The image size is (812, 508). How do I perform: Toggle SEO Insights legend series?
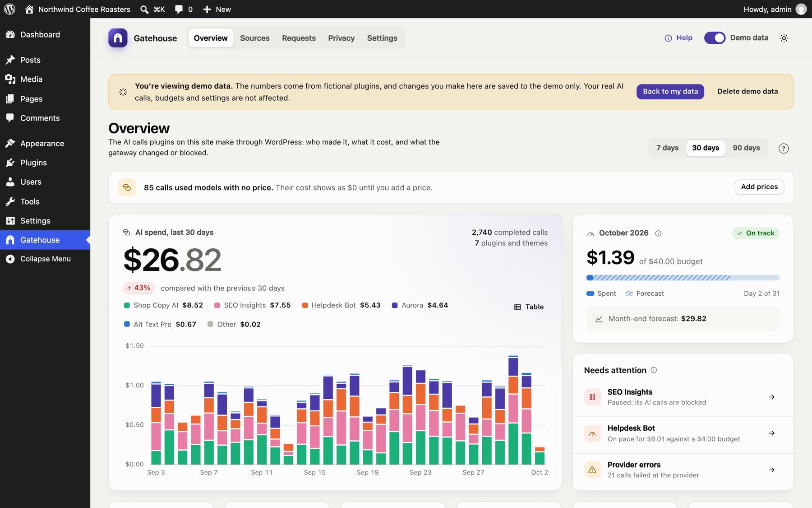(252, 305)
